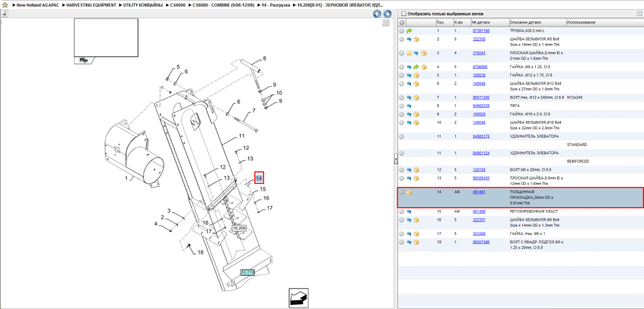644x309 pixels.
Task: Go to next diagram with right arrow
Action: point(386,14)
